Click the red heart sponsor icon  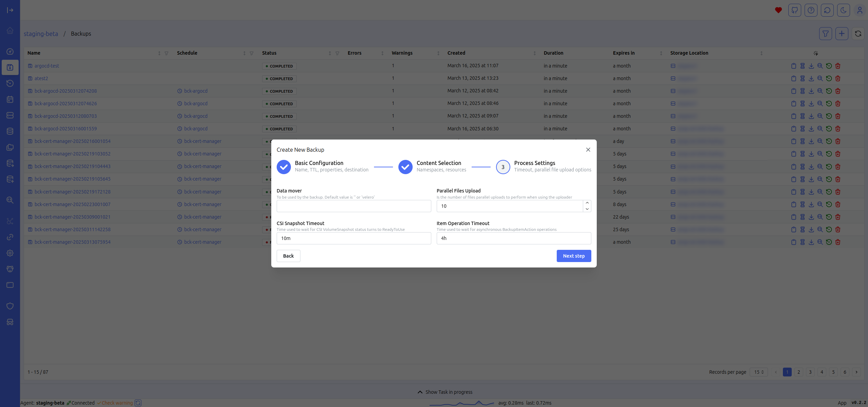[778, 10]
